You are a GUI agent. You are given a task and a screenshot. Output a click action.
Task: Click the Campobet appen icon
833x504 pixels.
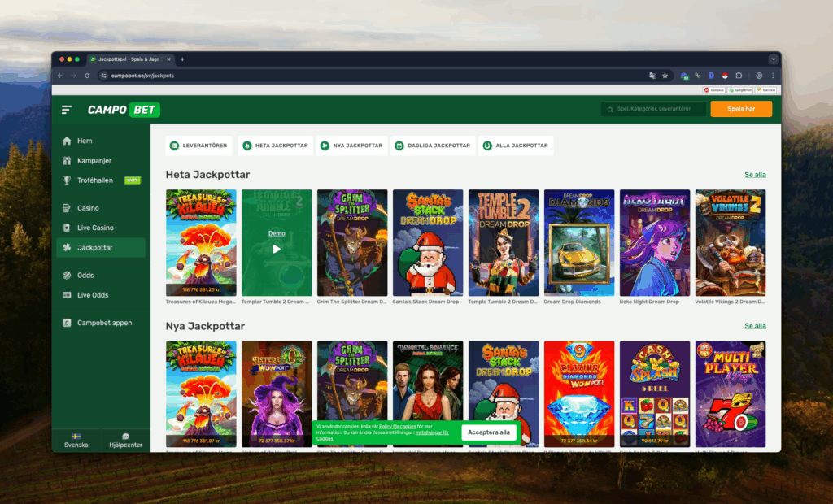coord(67,323)
